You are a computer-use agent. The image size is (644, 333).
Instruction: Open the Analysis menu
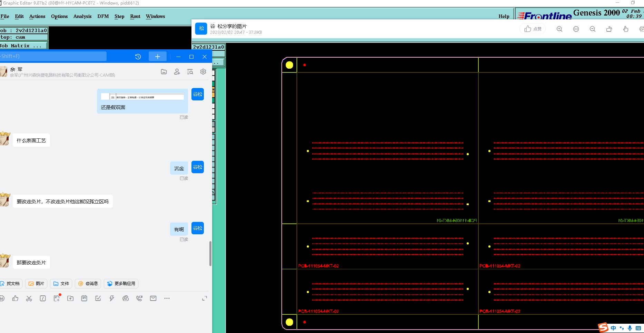pyautogui.click(x=82, y=16)
